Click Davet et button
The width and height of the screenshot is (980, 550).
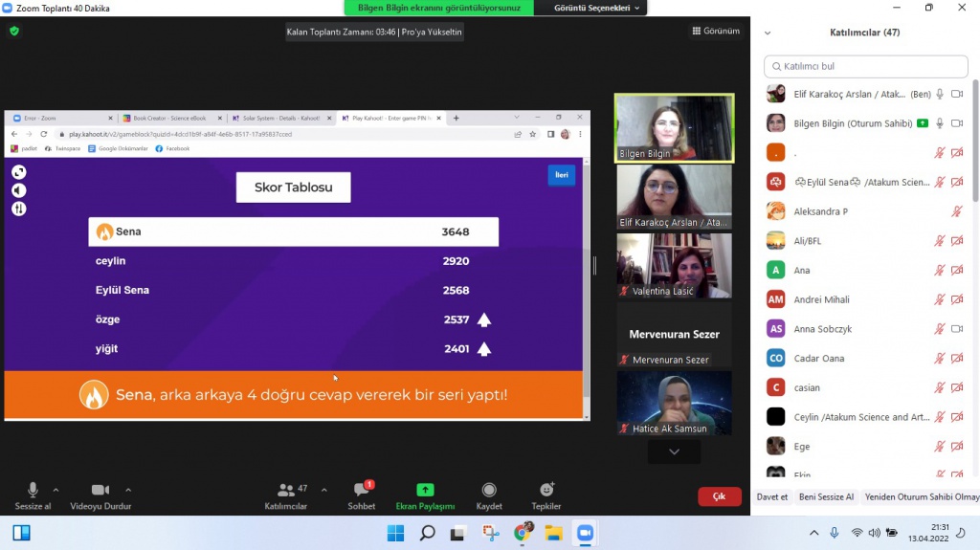pos(772,496)
